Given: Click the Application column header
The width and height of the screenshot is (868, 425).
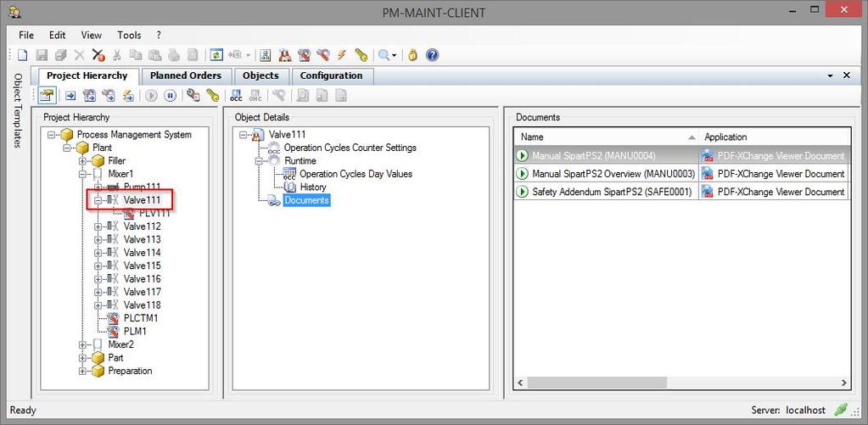Looking at the screenshot, I should point(775,137).
